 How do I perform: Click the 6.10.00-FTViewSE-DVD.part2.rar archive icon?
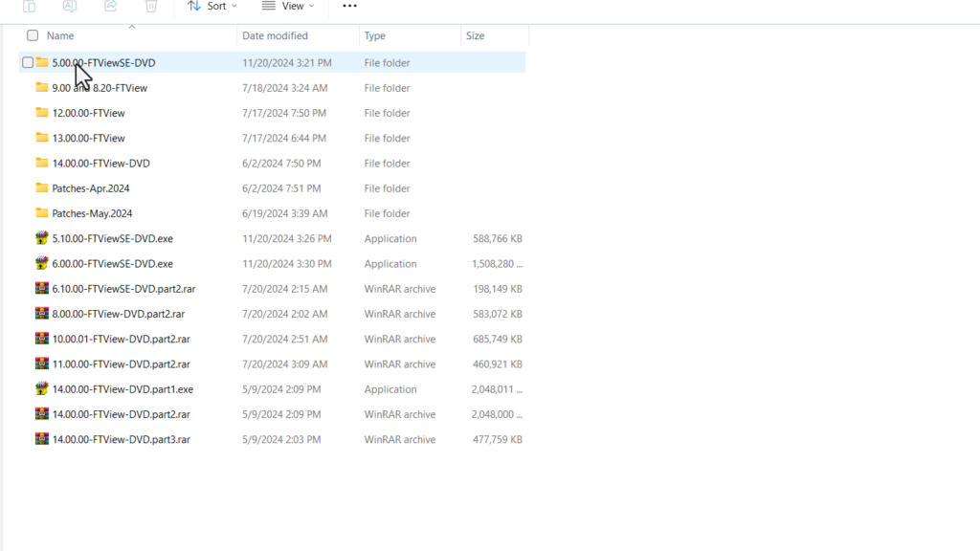point(42,289)
